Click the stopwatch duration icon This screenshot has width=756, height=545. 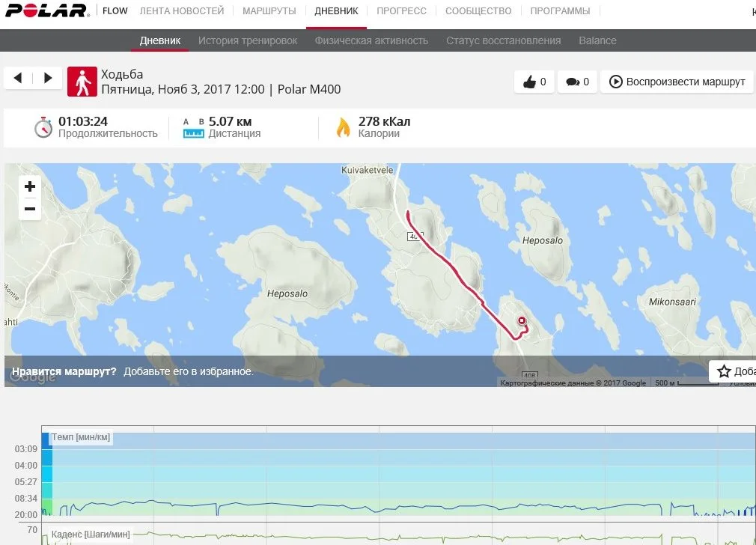[43, 127]
